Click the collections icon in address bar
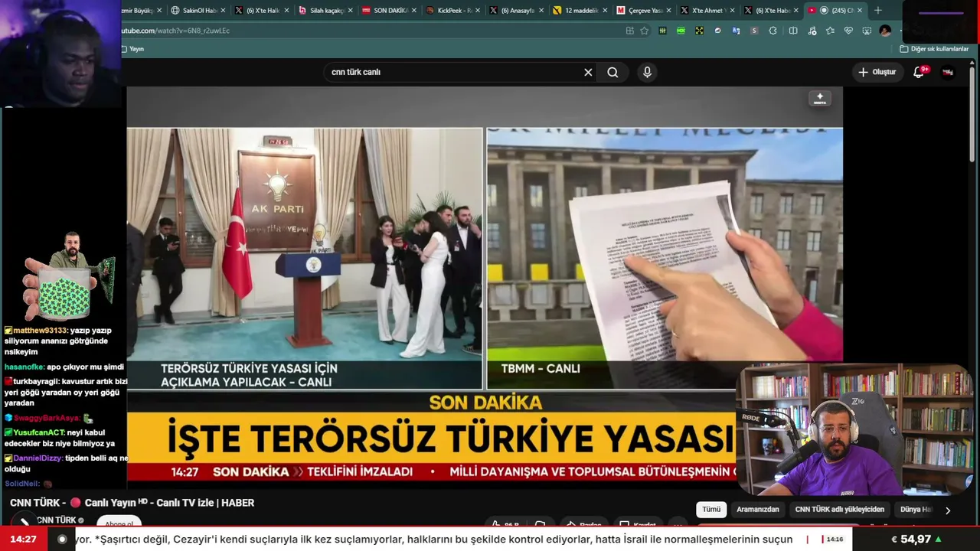The image size is (980, 551). tap(629, 31)
